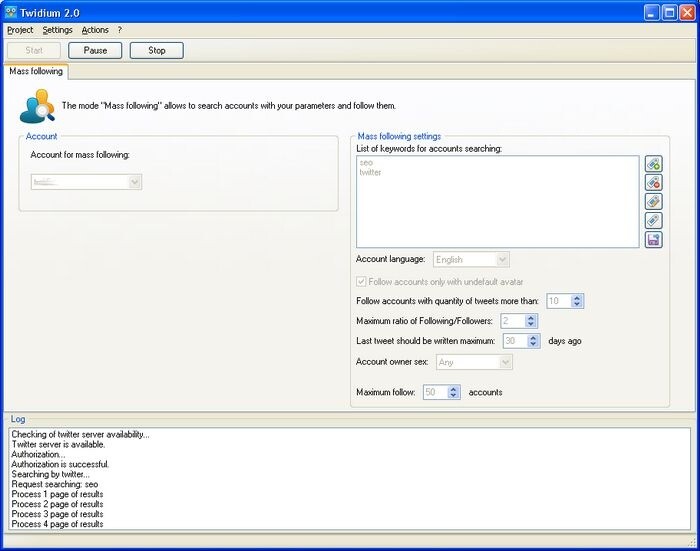Decrease the last tweet days ago value
This screenshot has width=700, height=551.
click(533, 344)
